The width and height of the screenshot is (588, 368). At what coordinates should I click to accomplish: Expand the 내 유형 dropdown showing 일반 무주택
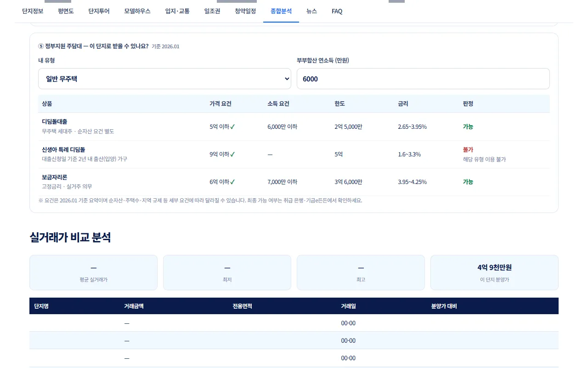click(x=164, y=79)
